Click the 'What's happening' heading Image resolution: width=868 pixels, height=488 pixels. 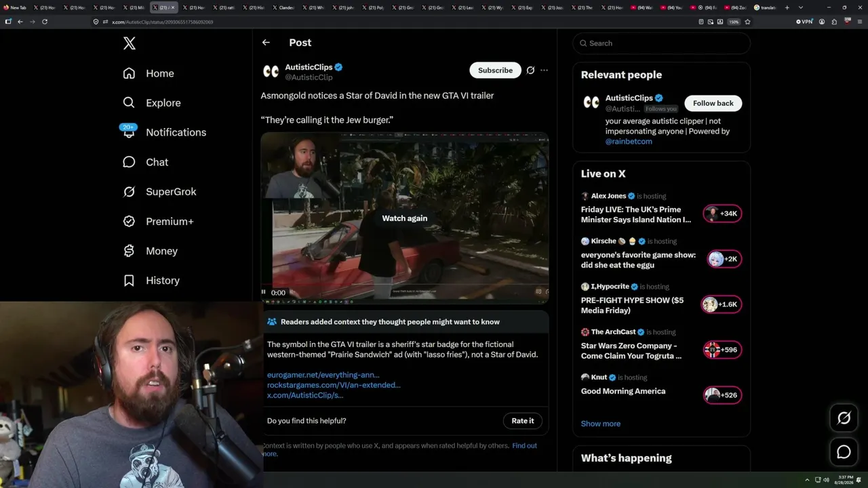(627, 458)
